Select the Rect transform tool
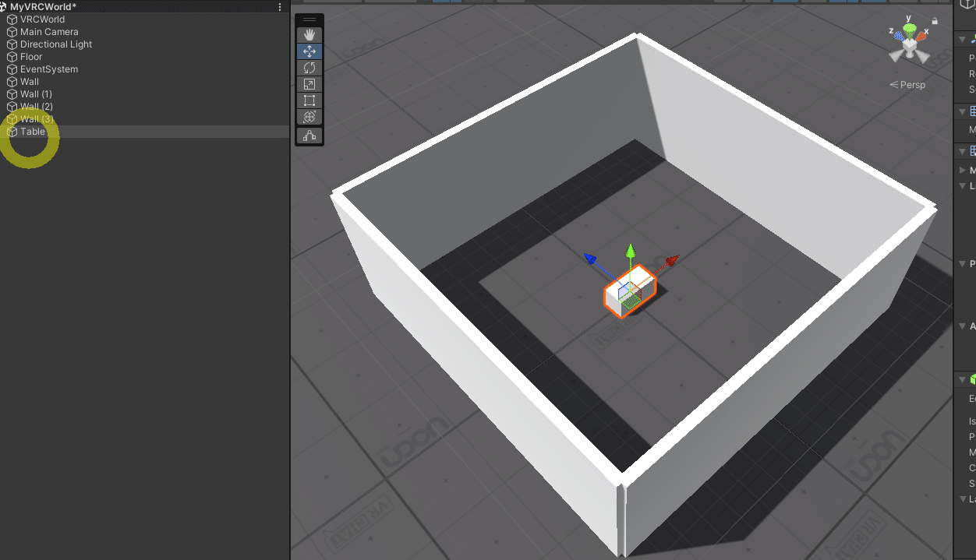The height and width of the screenshot is (560, 976). click(309, 100)
